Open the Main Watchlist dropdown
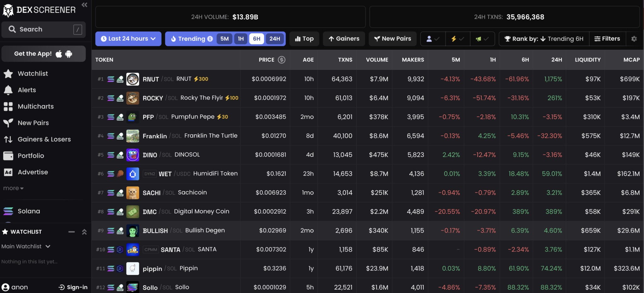The height and width of the screenshot is (293, 644). pyautogui.click(x=26, y=246)
